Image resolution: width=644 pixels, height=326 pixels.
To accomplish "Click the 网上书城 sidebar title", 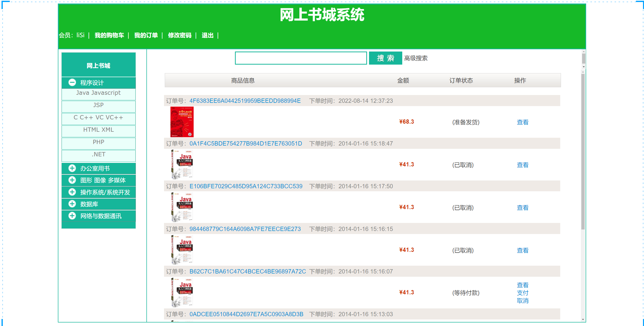I will tap(98, 66).
